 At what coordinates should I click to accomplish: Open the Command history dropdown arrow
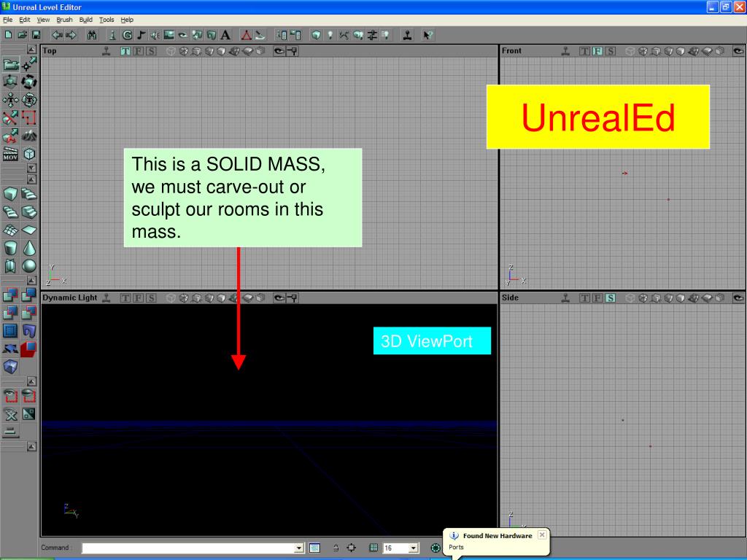click(x=299, y=548)
